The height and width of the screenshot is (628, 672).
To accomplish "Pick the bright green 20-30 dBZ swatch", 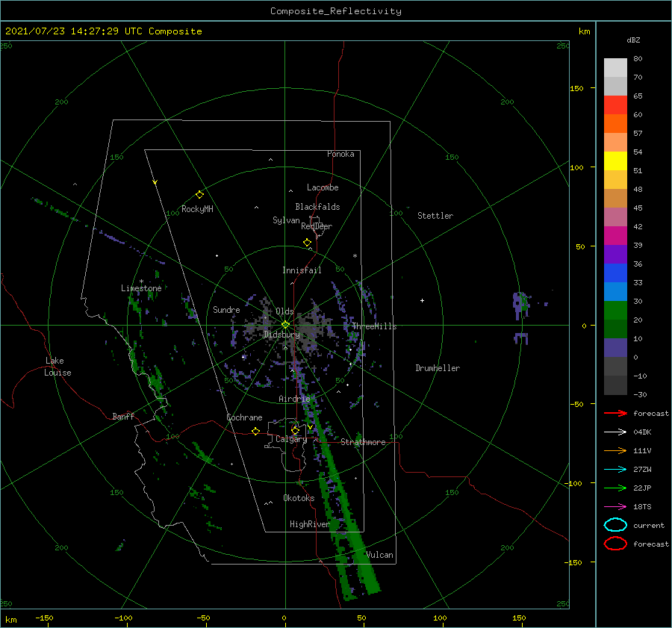I will (615, 311).
